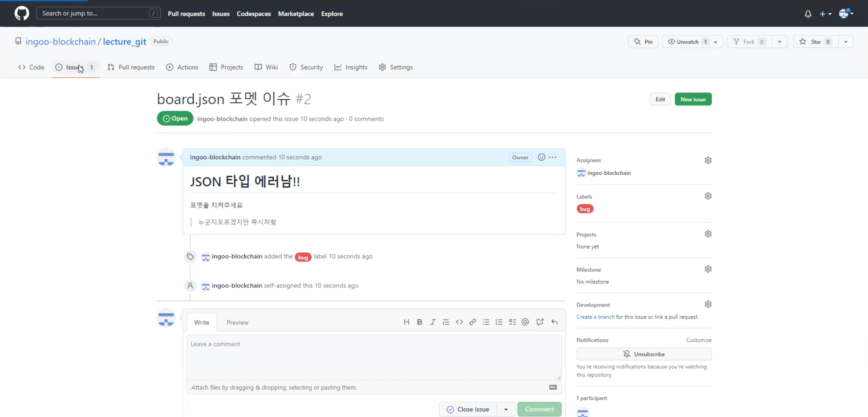Click the mention (@) icon
Viewport: 868px width, 417px height.
pos(525,322)
